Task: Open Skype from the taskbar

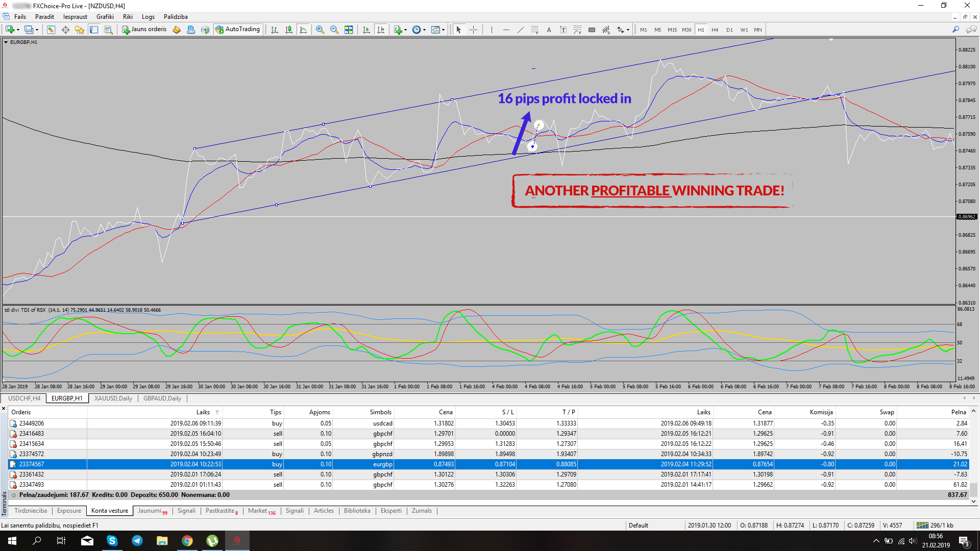Action: click(112, 541)
